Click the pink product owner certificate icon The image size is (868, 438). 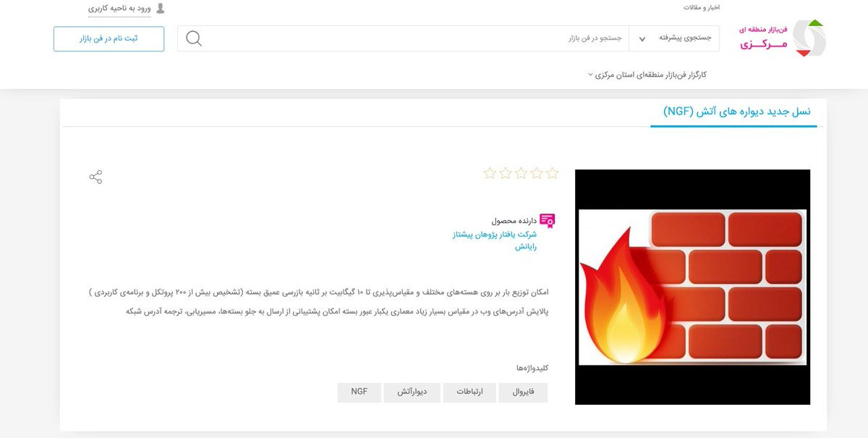(548, 220)
